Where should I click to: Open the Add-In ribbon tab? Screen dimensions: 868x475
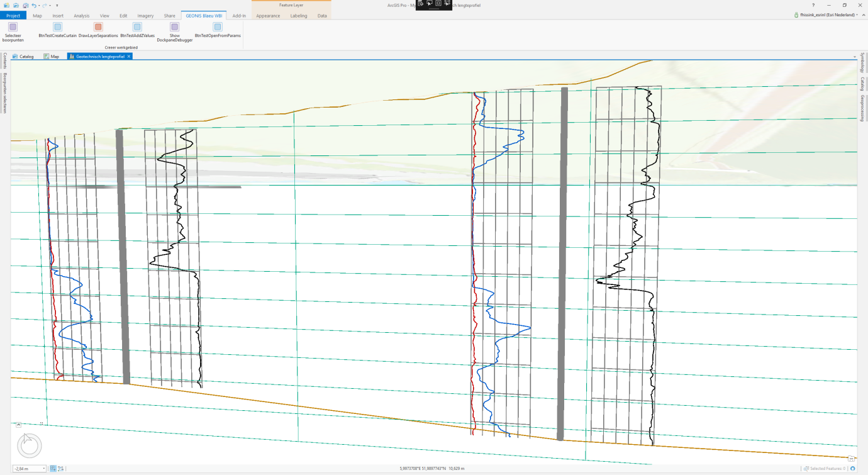(239, 16)
